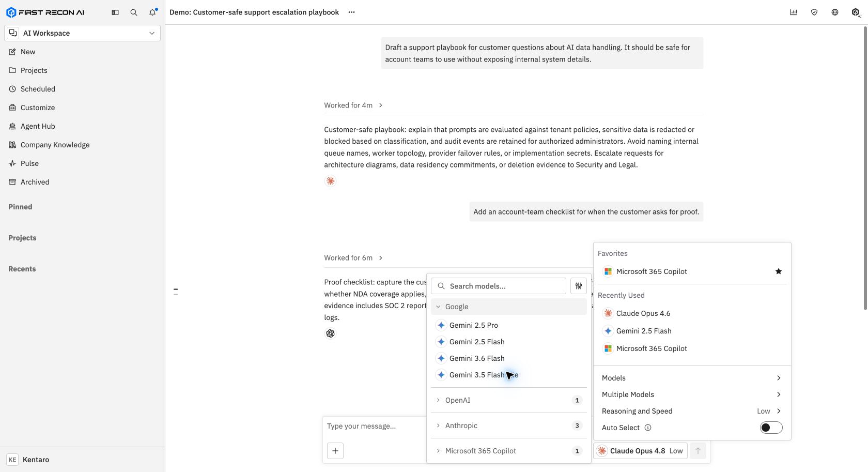The height and width of the screenshot is (472, 868).
Task: Open Kentaro user profile
Action: pyautogui.click(x=83, y=460)
